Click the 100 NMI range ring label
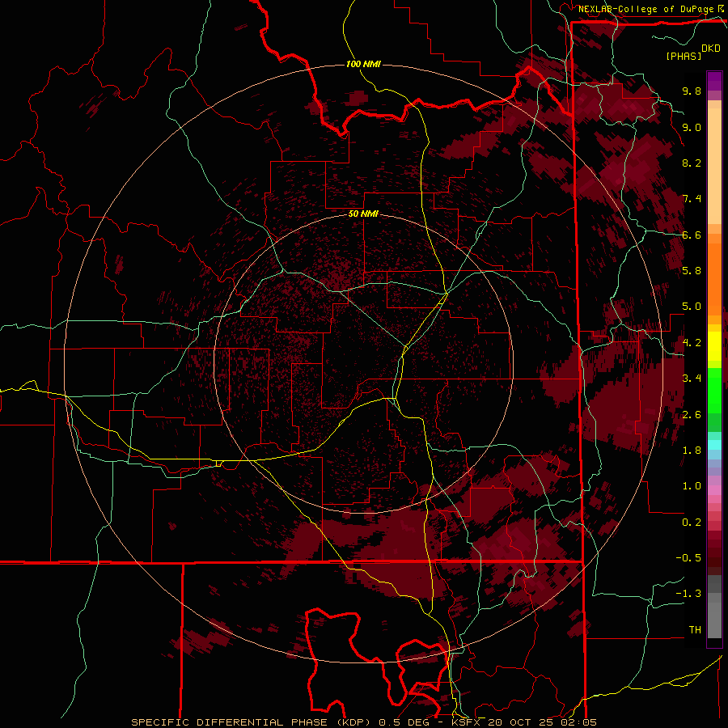The width and height of the screenshot is (728, 728). 363,64
